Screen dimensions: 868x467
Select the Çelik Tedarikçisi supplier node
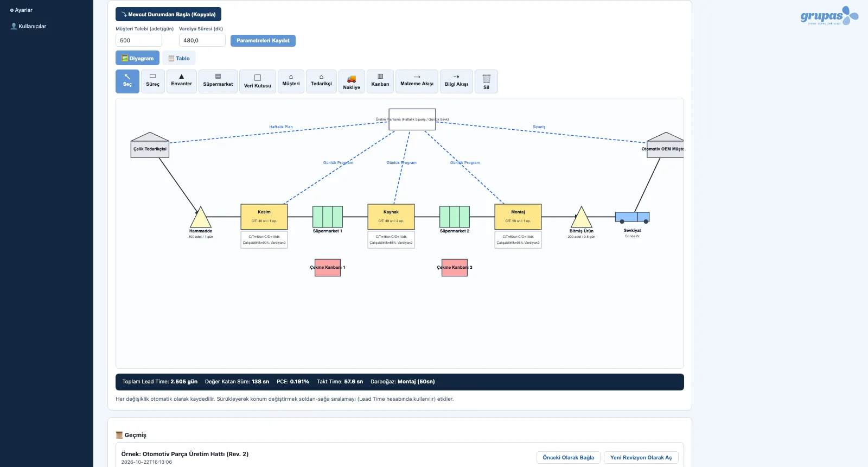pos(150,146)
